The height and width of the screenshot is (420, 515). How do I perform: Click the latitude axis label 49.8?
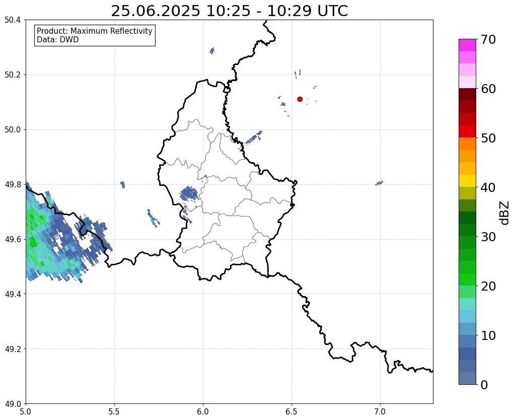click(13, 185)
